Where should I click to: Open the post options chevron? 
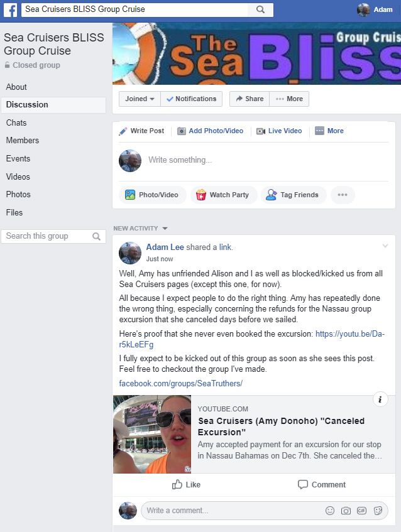pos(385,246)
